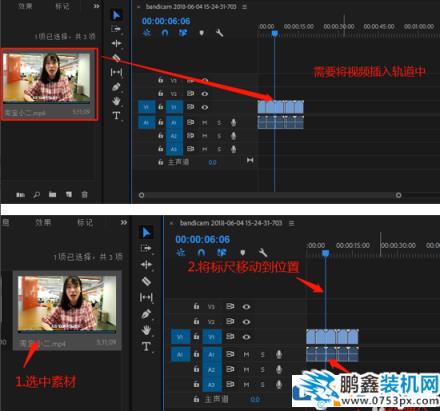
Task: Hide track V2 eye in top timeline
Action: [205, 94]
